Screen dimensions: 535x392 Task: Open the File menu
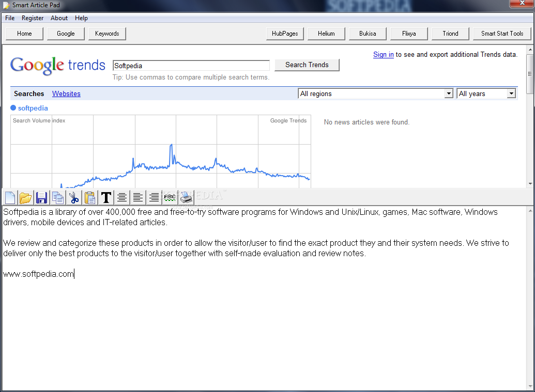pyautogui.click(x=10, y=18)
